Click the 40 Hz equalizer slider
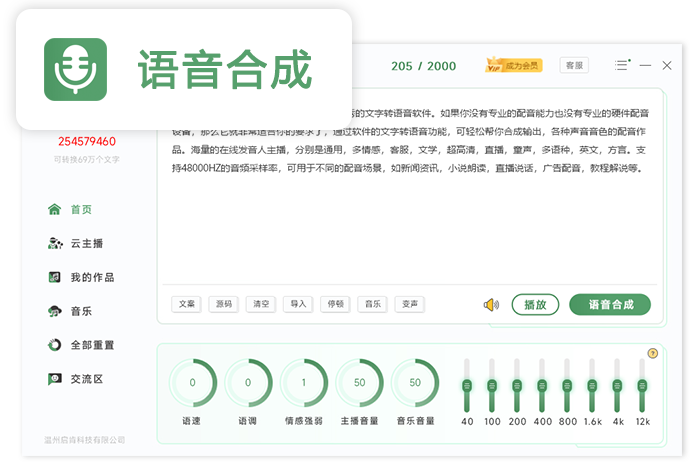This screenshot has height=464, width=698. point(467,386)
